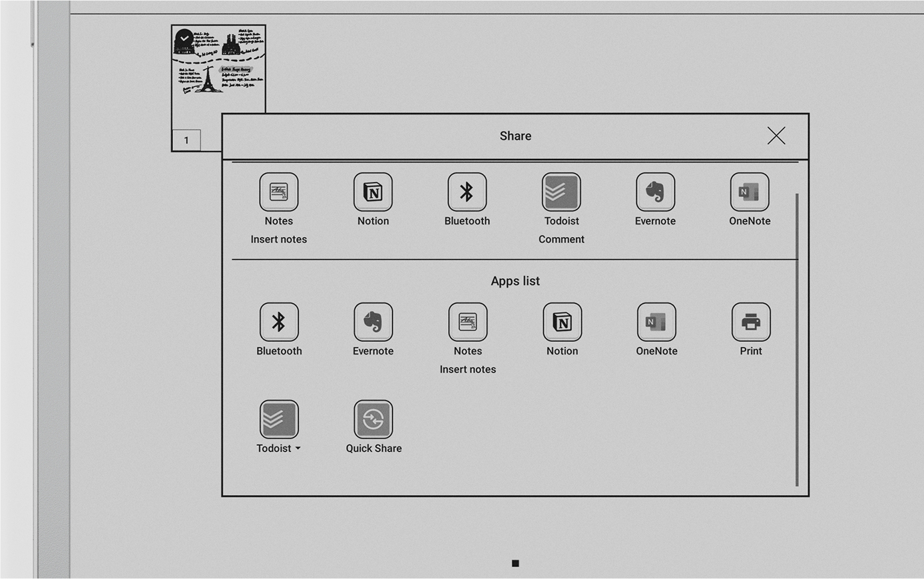Close the Share dialog

coord(776,135)
